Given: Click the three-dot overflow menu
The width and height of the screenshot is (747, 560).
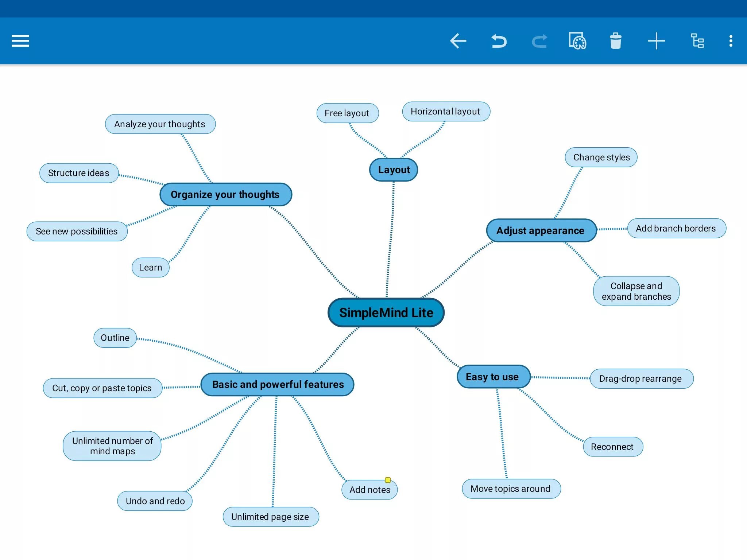Looking at the screenshot, I should click(731, 40).
